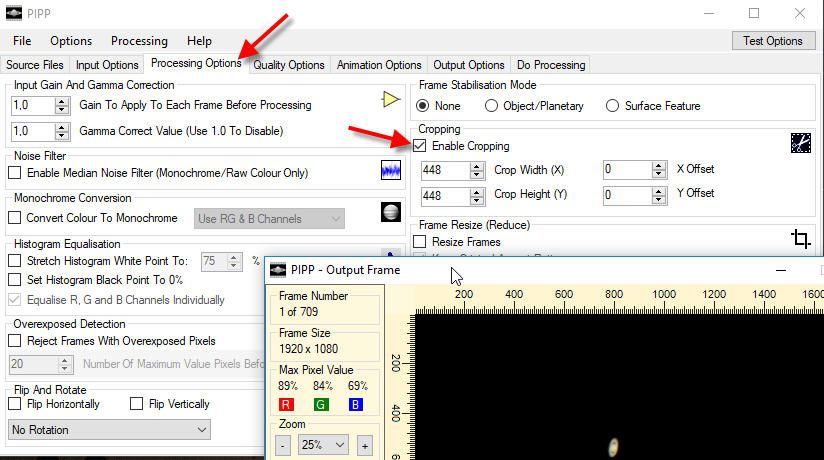The width and height of the screenshot is (824, 460).
Task: Click the monochrome sphere icon
Action: coord(390,213)
